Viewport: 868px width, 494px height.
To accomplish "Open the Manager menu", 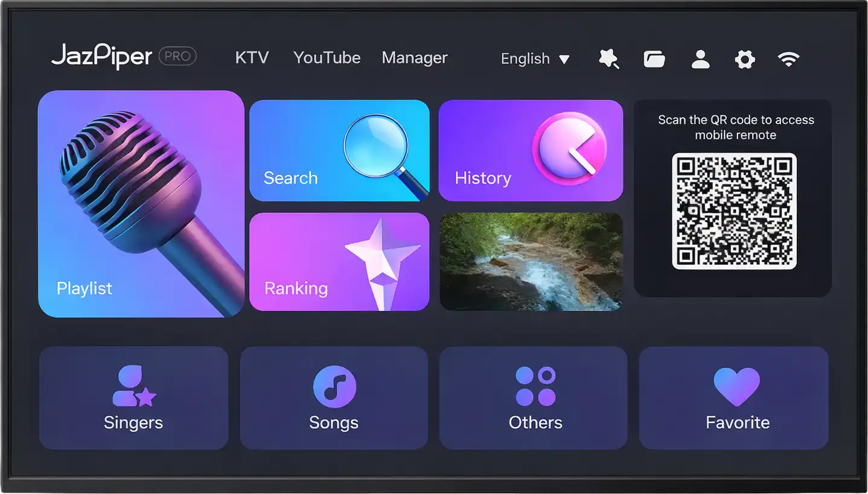I will (415, 57).
